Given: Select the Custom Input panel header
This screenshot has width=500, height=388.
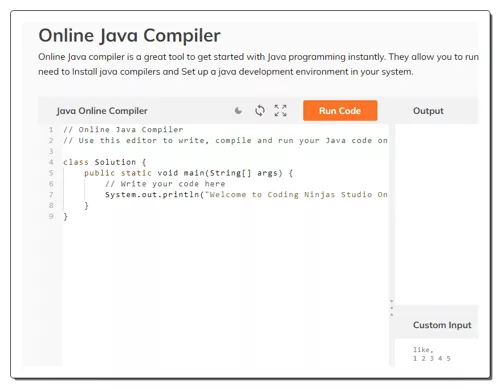Looking at the screenshot, I should [442, 325].
